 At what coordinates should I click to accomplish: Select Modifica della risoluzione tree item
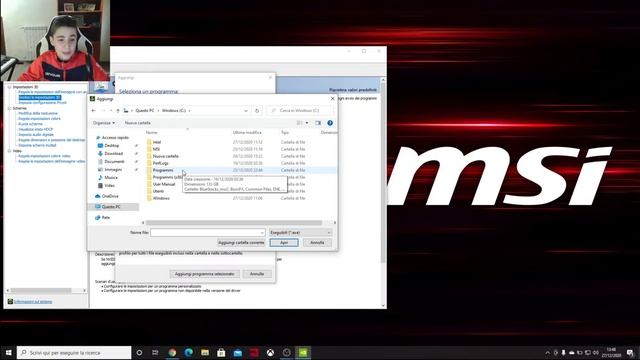pos(38,113)
